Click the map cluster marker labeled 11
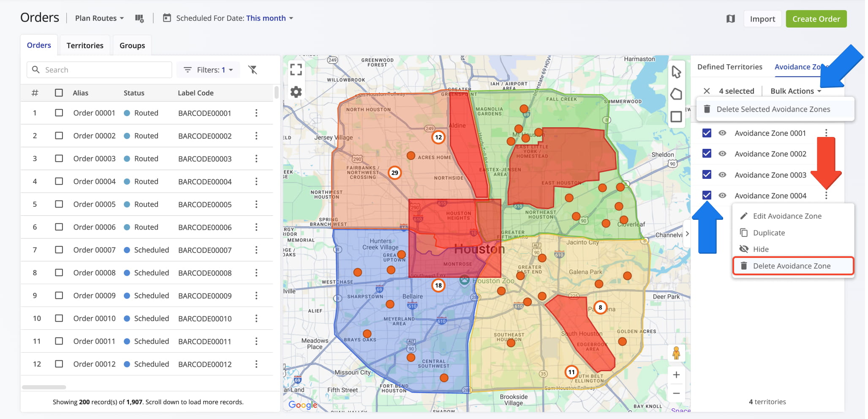This screenshot has width=868, height=419. (571, 372)
